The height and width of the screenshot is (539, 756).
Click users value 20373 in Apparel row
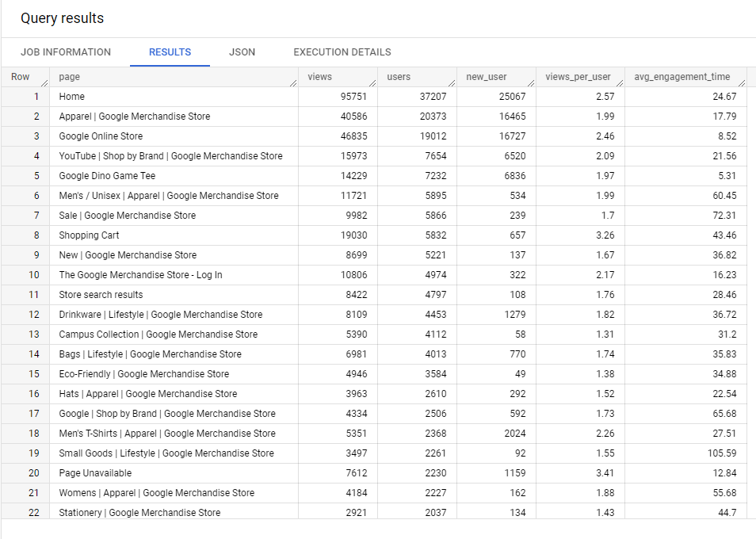[433, 117]
